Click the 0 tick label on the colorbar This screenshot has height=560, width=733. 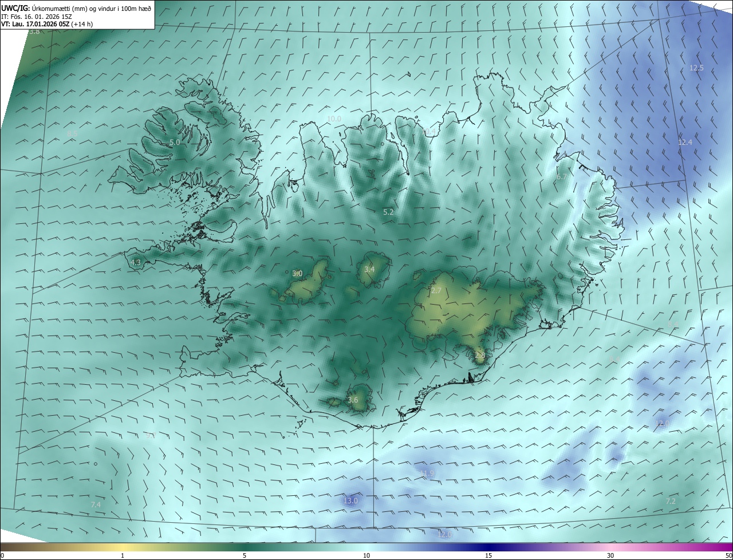tap(2, 555)
